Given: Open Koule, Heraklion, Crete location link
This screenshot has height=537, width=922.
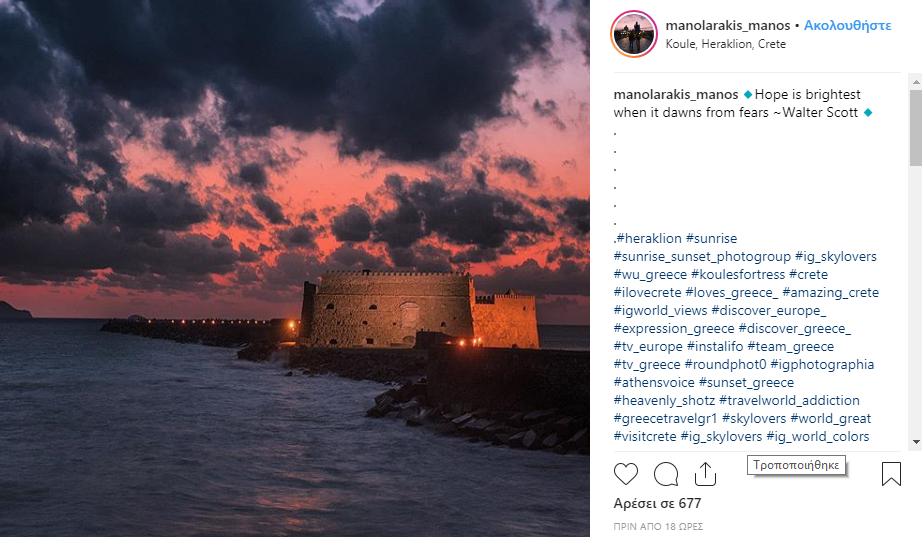Looking at the screenshot, I should point(726,44).
